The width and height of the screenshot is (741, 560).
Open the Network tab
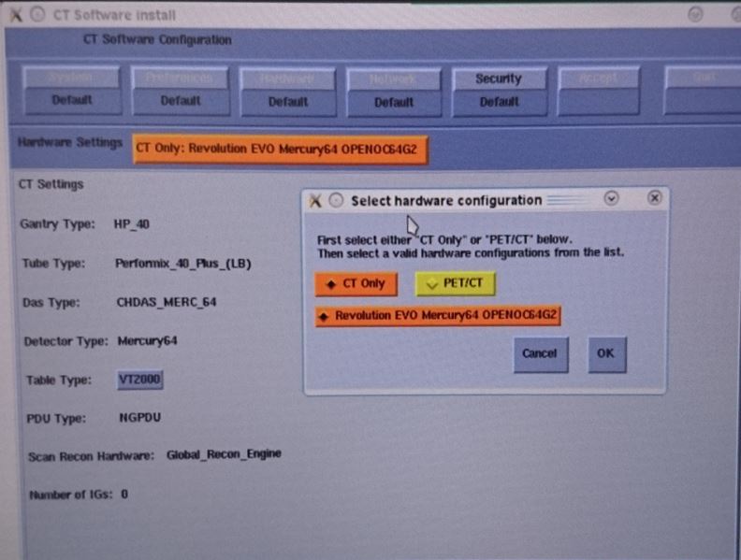[393, 79]
